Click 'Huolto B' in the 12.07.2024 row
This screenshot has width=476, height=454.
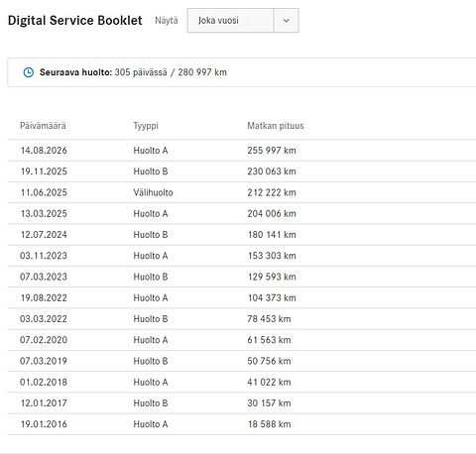coord(151,235)
